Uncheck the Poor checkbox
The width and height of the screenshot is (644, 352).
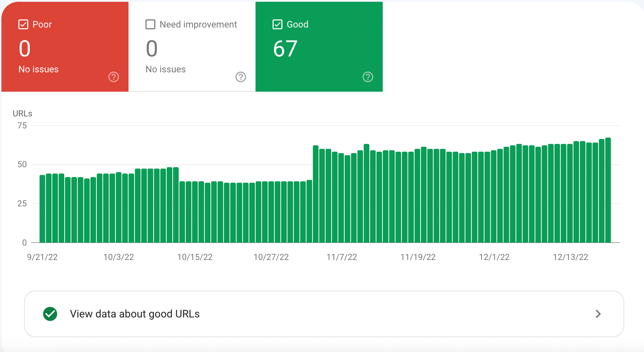coord(23,24)
